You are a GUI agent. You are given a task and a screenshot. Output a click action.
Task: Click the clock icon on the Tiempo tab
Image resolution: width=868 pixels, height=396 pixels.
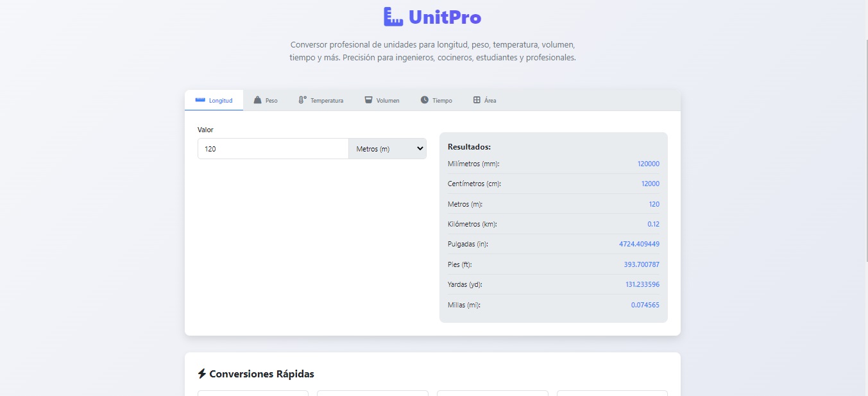pos(423,100)
